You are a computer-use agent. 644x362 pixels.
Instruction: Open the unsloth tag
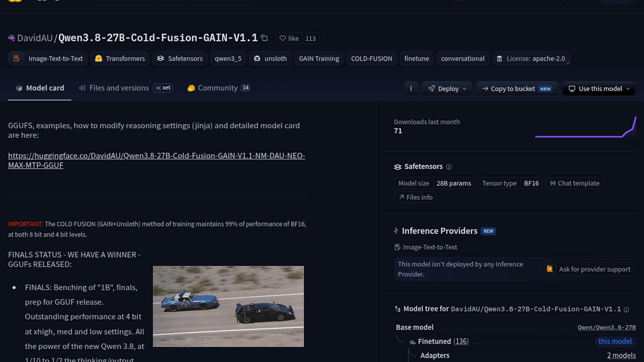[270, 58]
